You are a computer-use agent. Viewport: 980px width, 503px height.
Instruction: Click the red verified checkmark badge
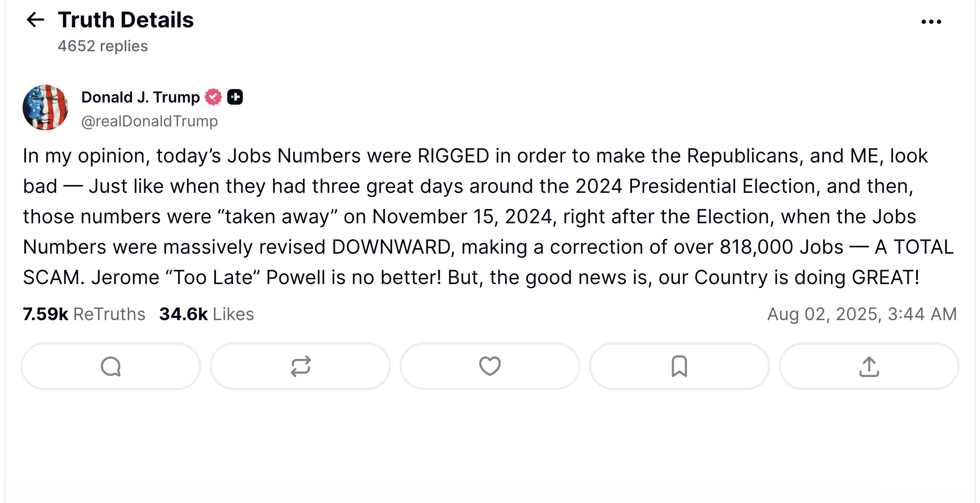[x=213, y=97]
